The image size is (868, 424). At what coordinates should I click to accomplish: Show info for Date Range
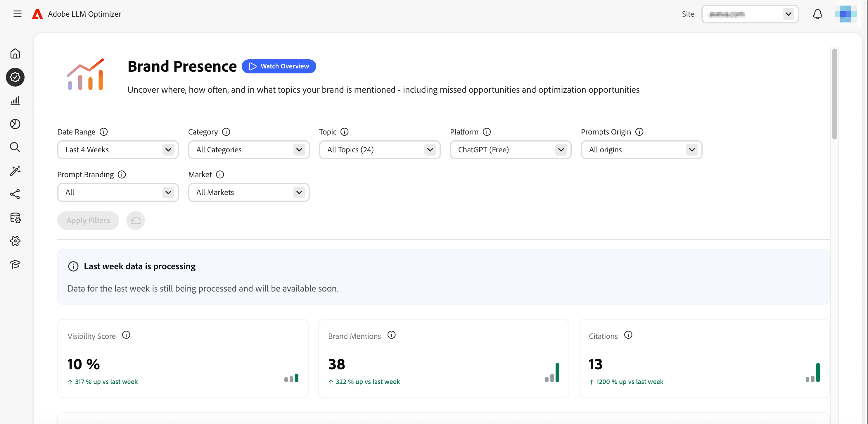[x=104, y=132]
